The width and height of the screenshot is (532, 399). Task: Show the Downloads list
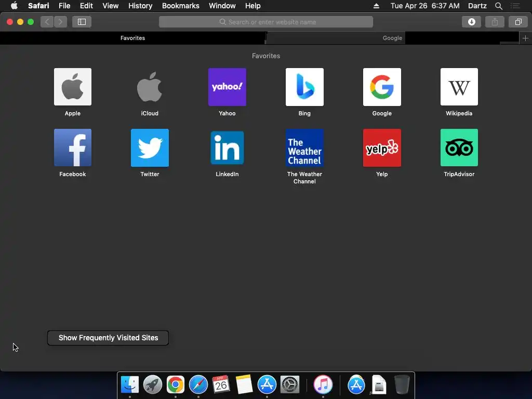[471, 22]
